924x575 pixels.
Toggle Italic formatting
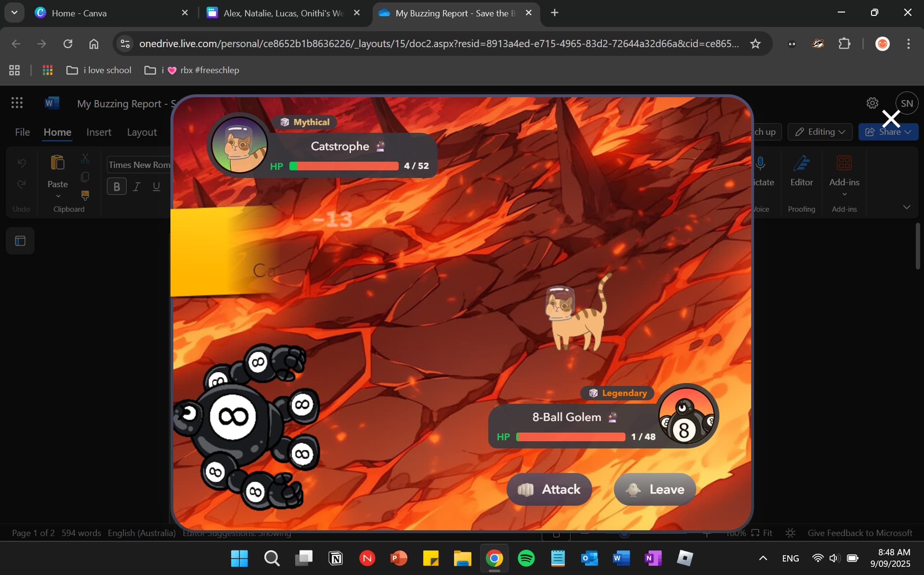pyautogui.click(x=137, y=187)
